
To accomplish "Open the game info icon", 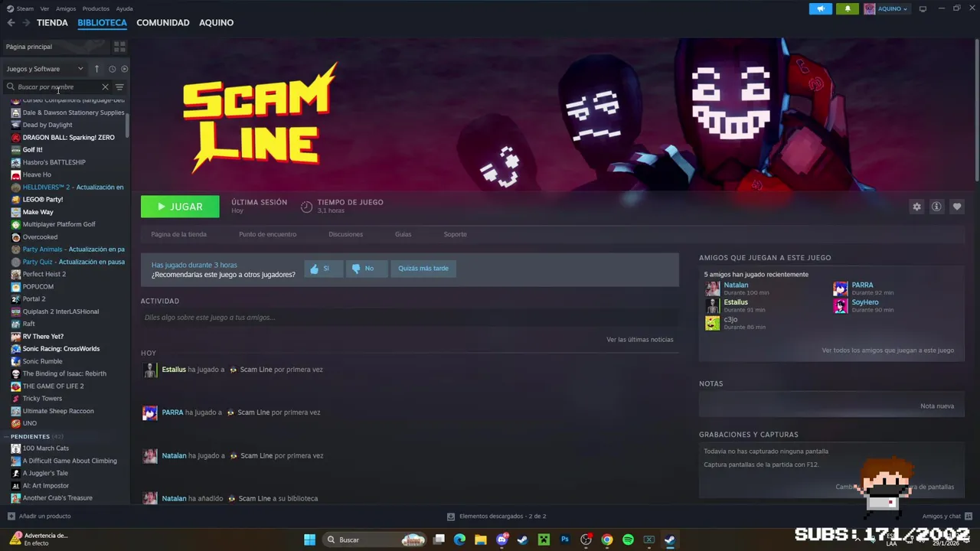I will pyautogui.click(x=936, y=207).
